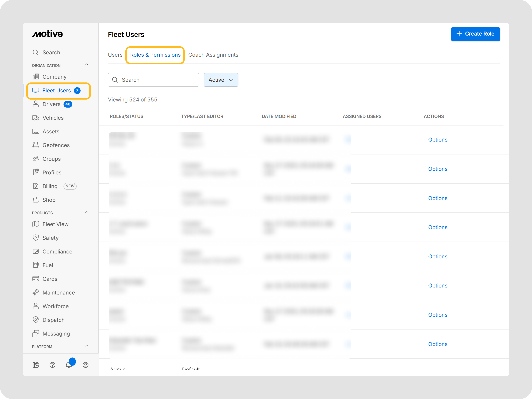Open the user profile account icon
Viewport: 532px width, 399px height.
tap(86, 365)
